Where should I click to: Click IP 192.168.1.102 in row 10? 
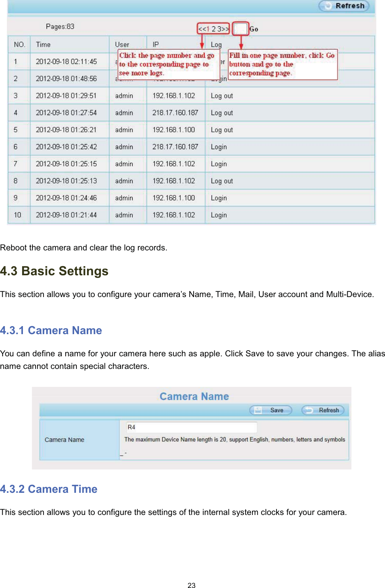pos(174,215)
